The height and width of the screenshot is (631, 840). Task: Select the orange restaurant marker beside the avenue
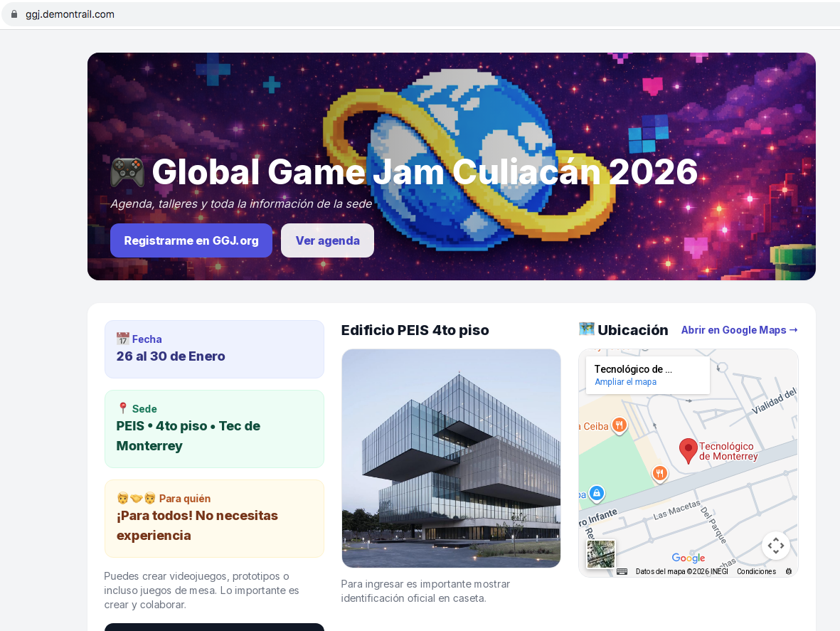[659, 473]
